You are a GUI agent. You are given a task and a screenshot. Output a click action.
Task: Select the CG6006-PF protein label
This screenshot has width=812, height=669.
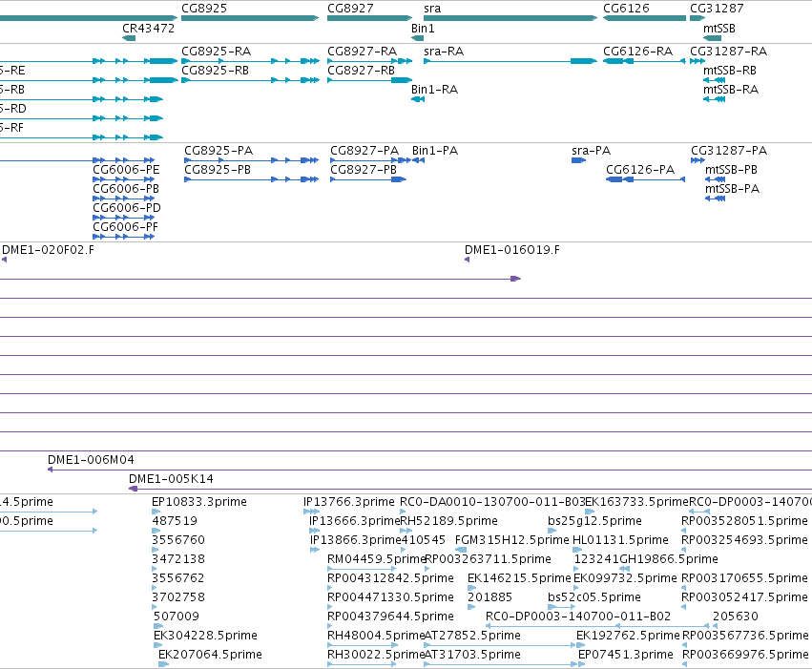(125, 227)
